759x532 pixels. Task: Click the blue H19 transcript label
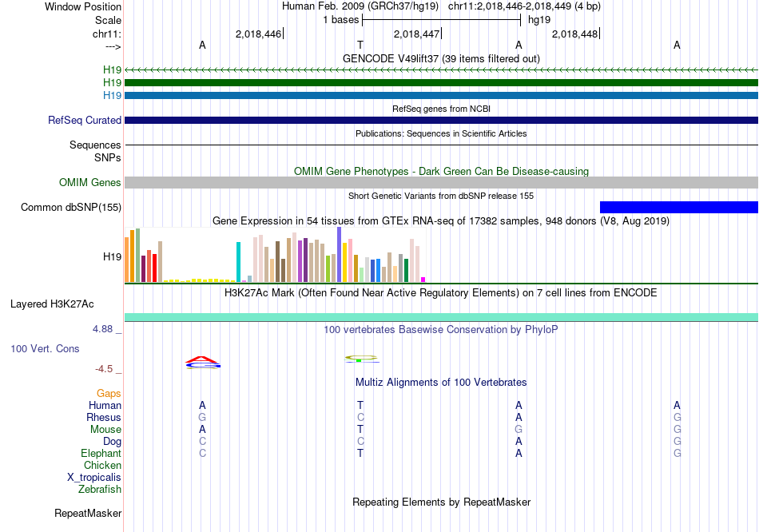(112, 95)
